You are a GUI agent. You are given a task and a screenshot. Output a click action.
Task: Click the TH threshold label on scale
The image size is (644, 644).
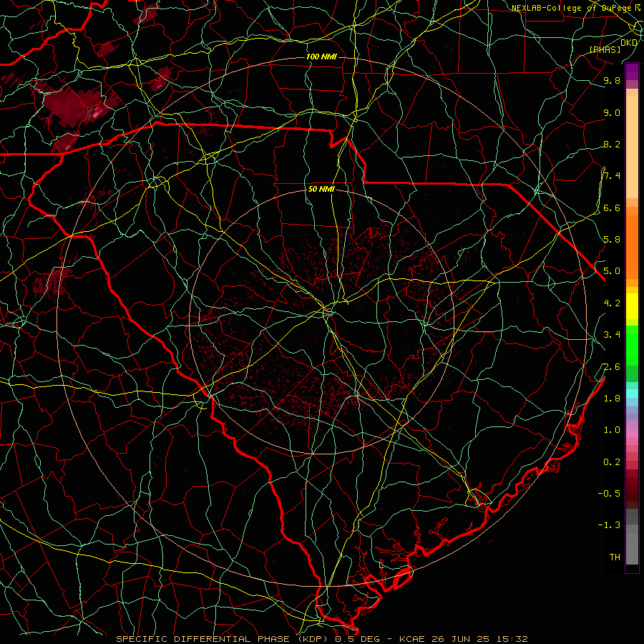pyautogui.click(x=615, y=557)
